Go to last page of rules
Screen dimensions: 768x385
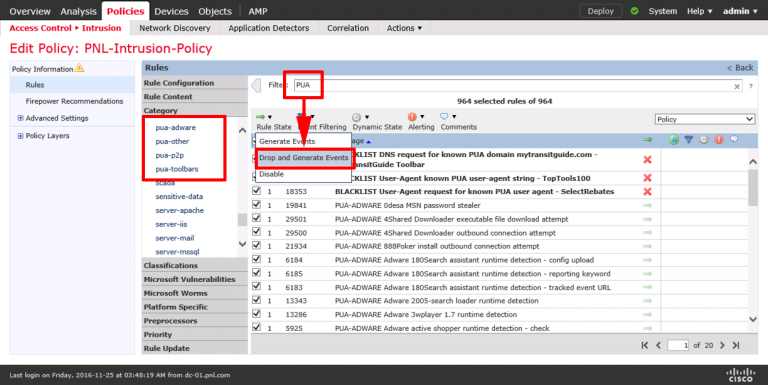click(x=736, y=345)
